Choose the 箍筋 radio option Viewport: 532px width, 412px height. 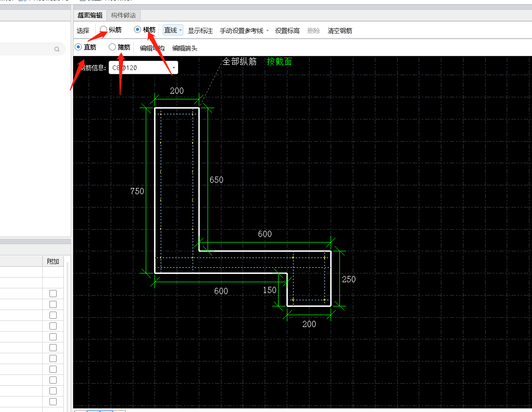click(112, 47)
